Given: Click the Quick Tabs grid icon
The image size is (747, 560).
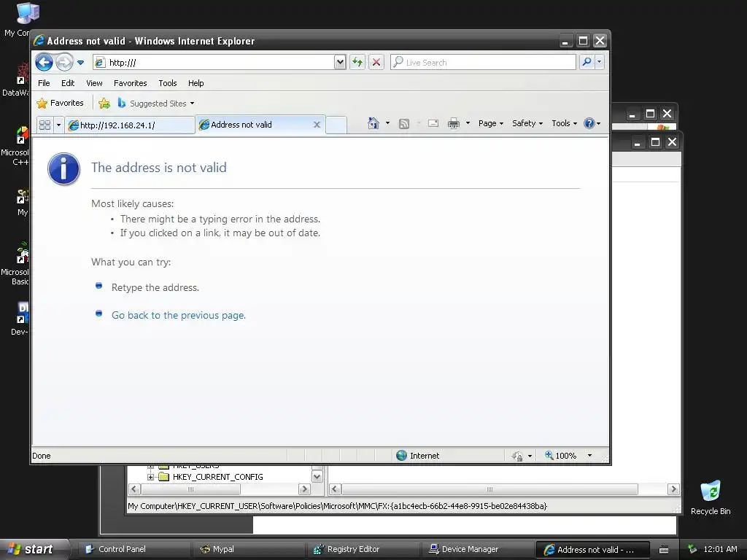Looking at the screenshot, I should [x=44, y=125].
